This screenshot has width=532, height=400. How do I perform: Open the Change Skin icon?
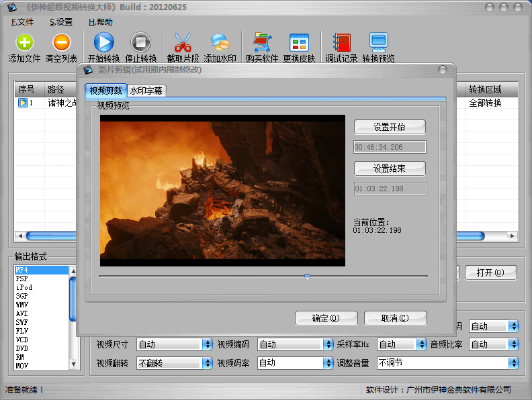(299, 43)
